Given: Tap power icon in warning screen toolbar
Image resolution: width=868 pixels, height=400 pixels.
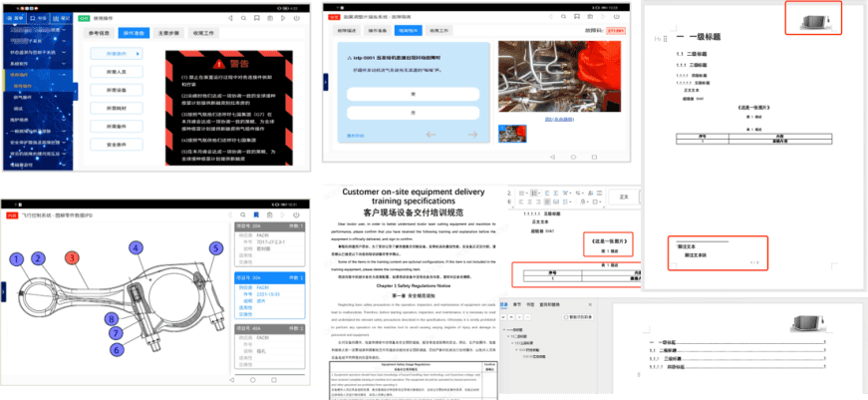Looking at the screenshot, I should tap(297, 18).
